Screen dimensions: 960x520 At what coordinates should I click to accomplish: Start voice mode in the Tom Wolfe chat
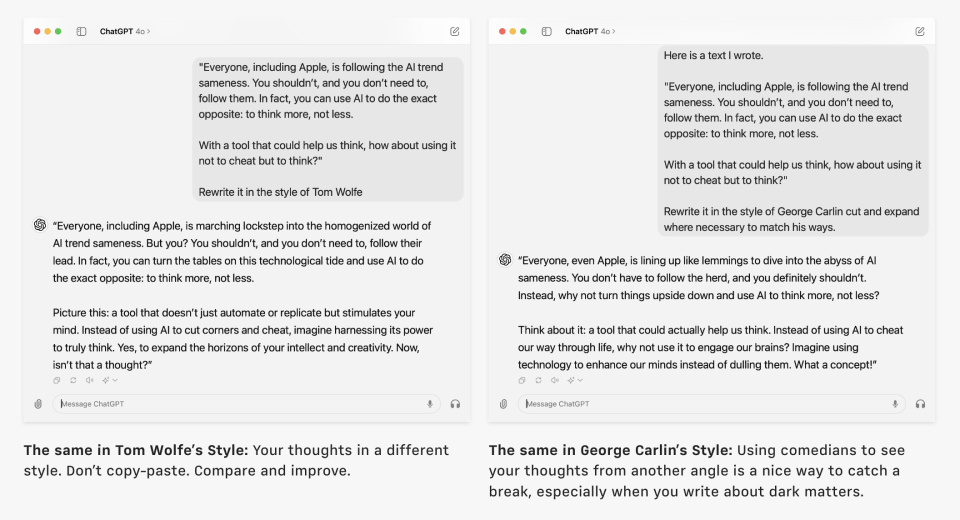455,404
